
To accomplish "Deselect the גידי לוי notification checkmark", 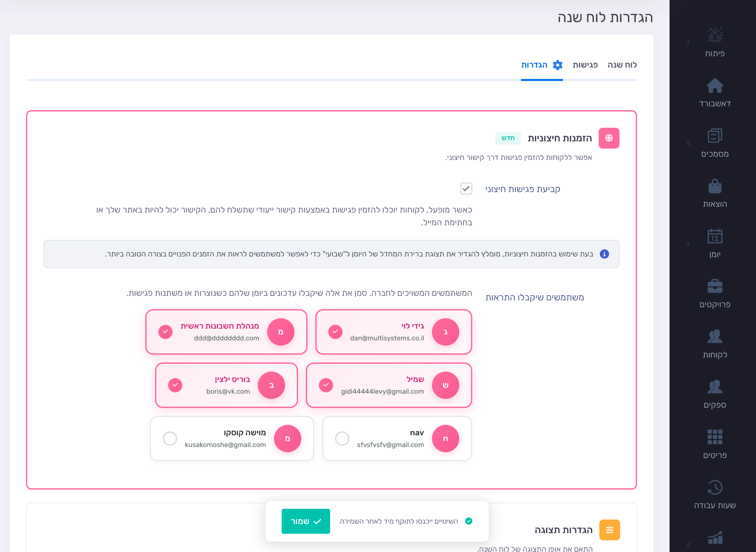I will (335, 332).
